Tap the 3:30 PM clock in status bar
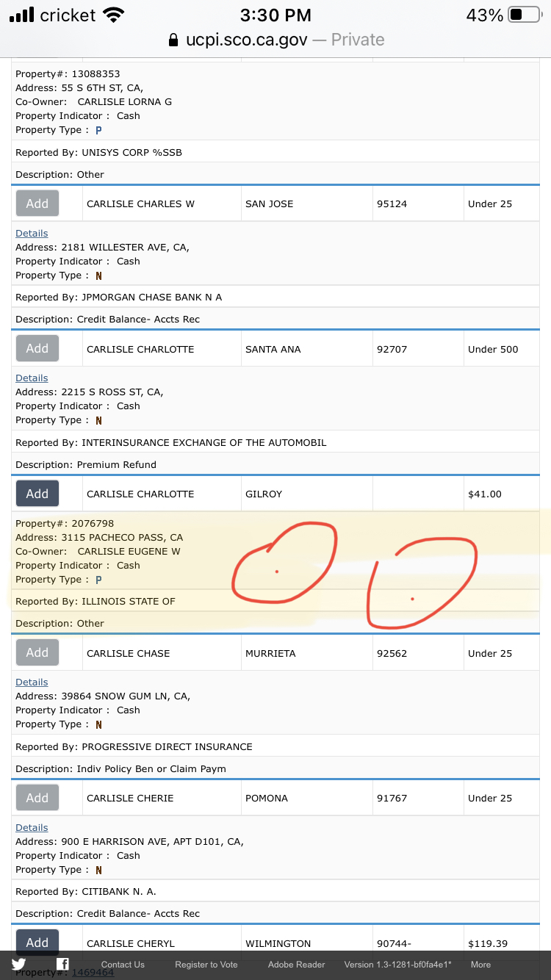The width and height of the screenshot is (551, 980). 275,15
